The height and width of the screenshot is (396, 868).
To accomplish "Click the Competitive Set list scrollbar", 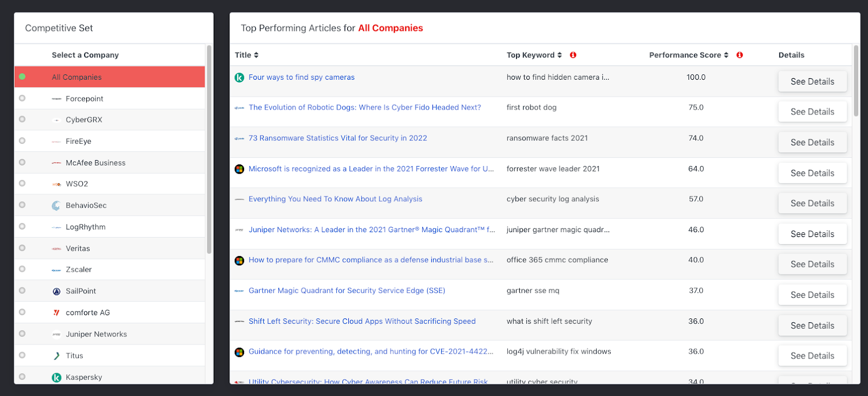I will [x=209, y=149].
